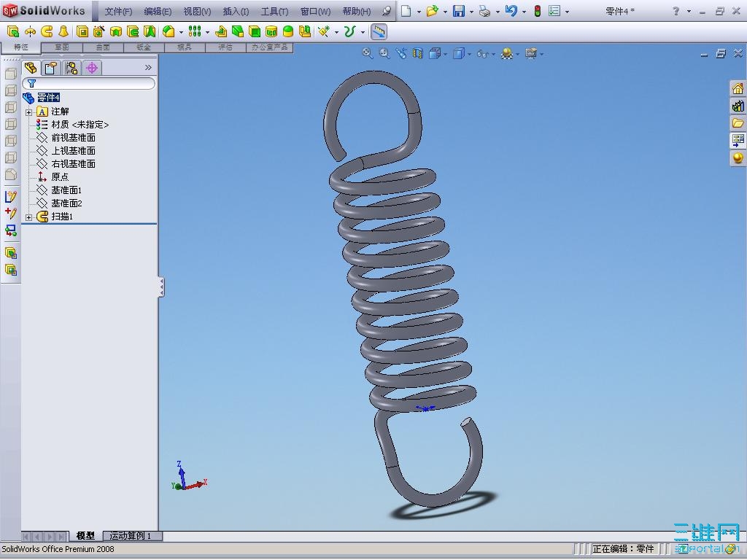Select the Shell feature icon

pos(255,32)
